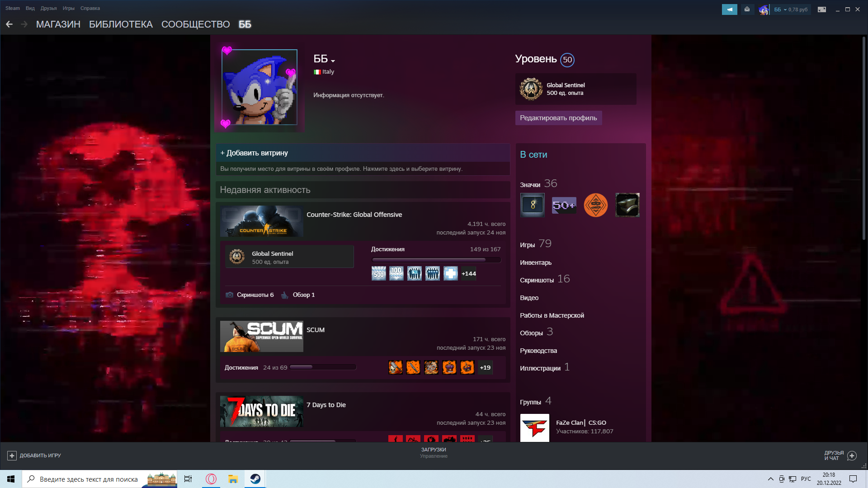Click the forward navigation arrow

pyautogui.click(x=24, y=24)
